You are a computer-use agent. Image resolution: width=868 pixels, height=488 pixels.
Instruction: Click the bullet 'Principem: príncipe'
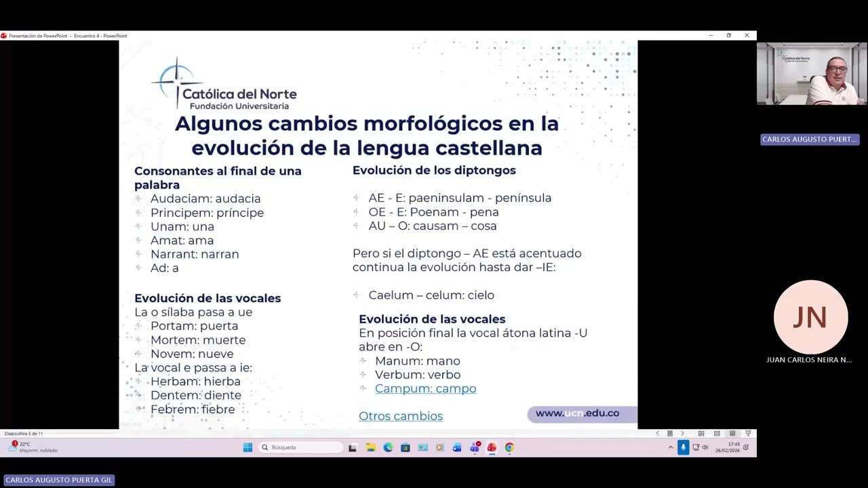[207, 213]
